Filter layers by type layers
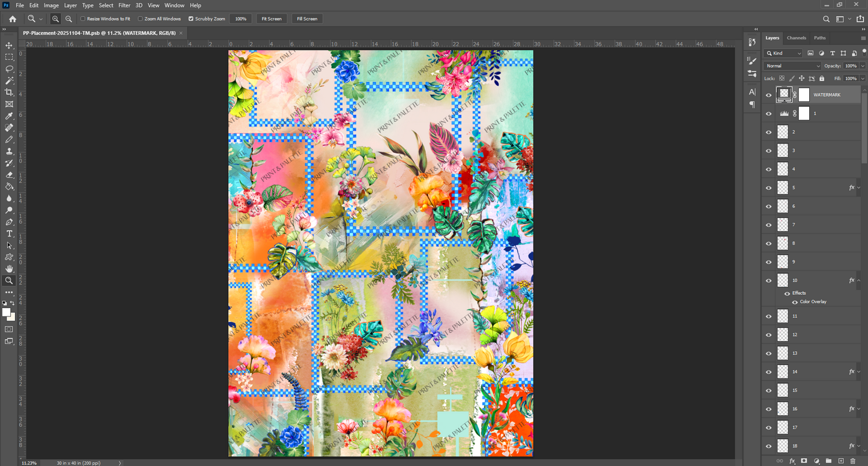 [x=833, y=53]
